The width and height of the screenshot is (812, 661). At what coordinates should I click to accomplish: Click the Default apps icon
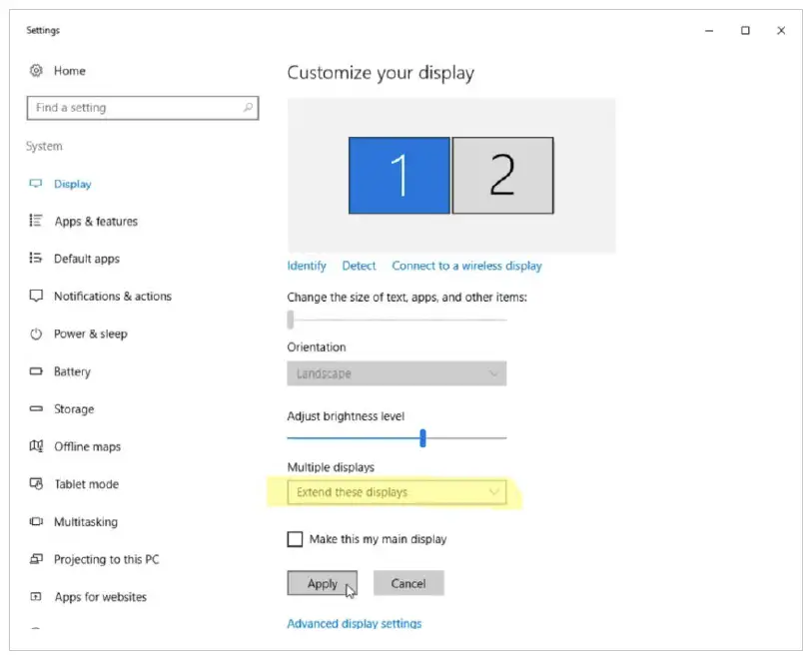pyautogui.click(x=37, y=259)
